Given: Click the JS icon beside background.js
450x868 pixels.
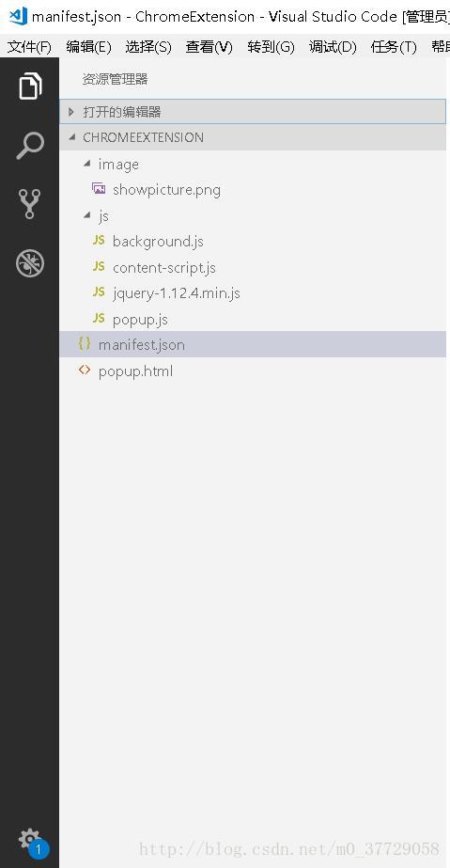Looking at the screenshot, I should 99,240.
